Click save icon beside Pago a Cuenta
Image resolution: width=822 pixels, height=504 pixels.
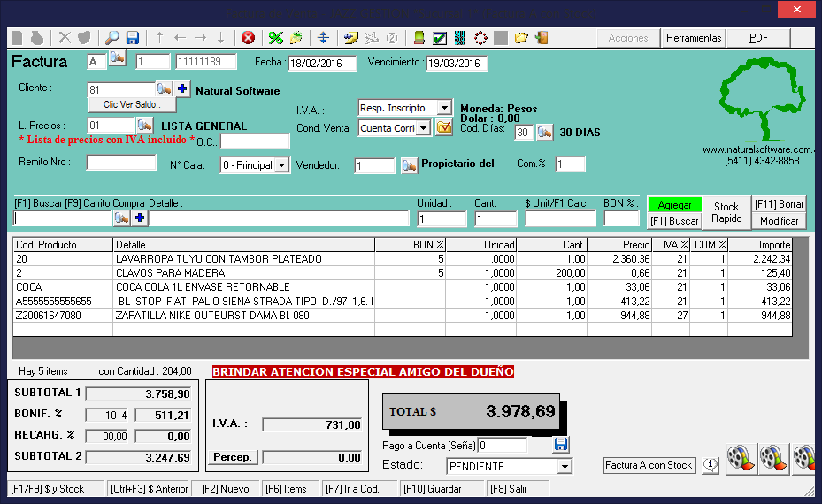tap(560, 445)
